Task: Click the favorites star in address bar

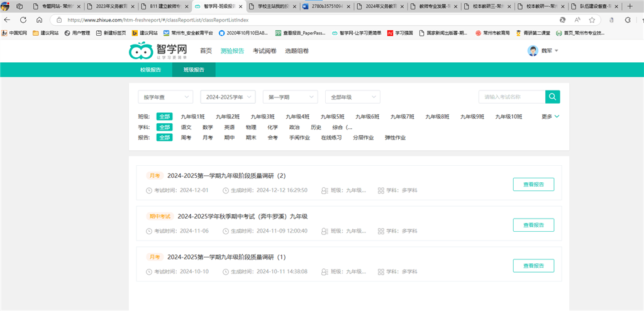Action: [x=592, y=19]
